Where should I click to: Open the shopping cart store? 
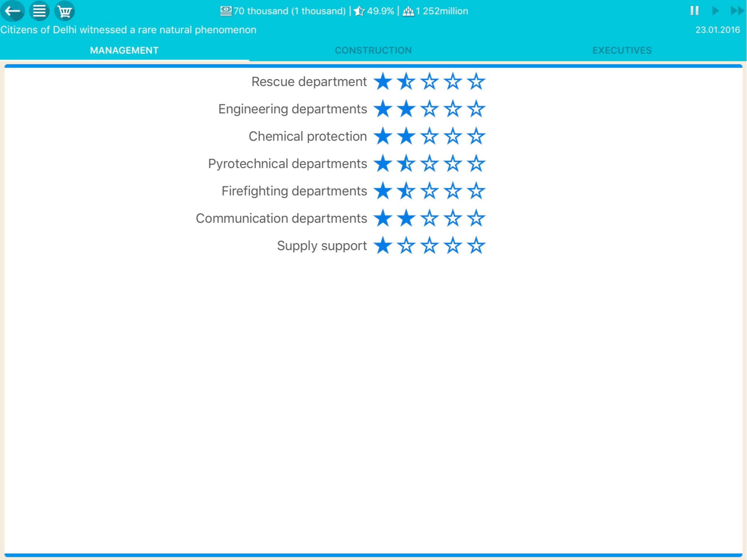[65, 11]
